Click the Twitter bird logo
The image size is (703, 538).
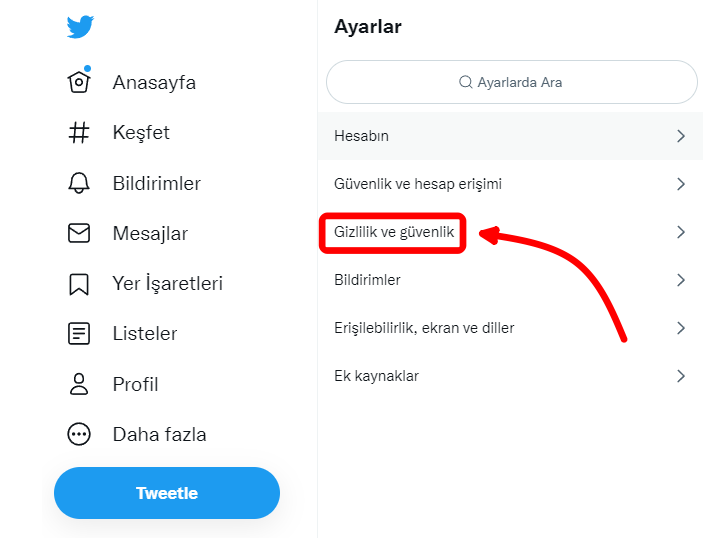pyautogui.click(x=80, y=26)
